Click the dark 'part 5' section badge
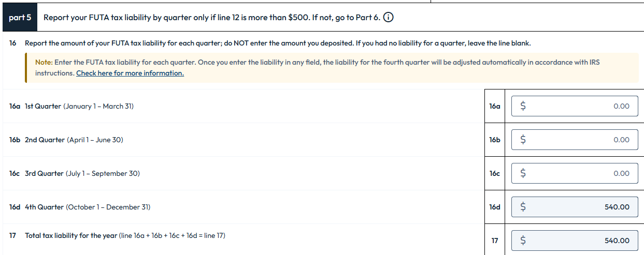644x255 pixels. click(x=20, y=17)
